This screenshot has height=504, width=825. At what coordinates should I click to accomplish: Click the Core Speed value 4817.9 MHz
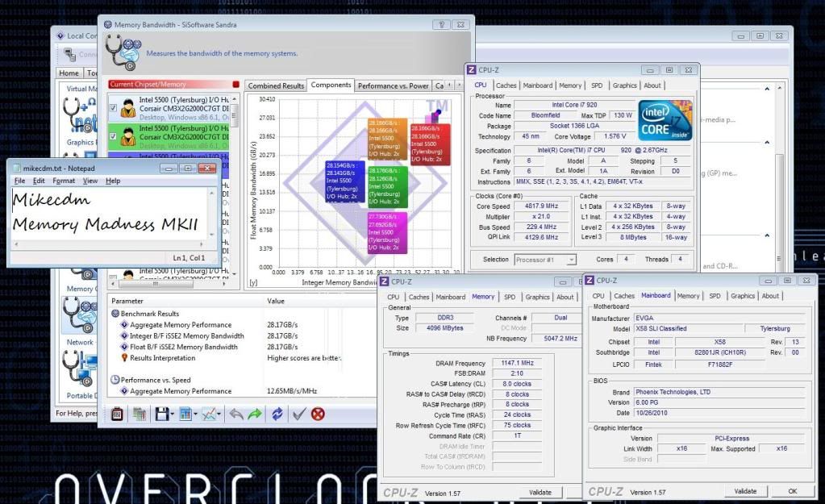pyautogui.click(x=541, y=206)
